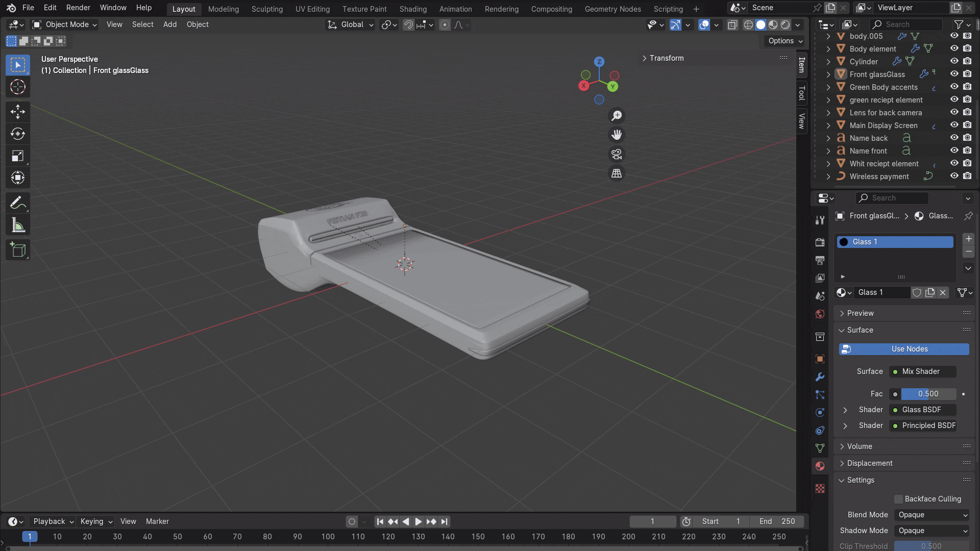
Task: Select the Move tool in toolbar
Action: pyautogui.click(x=18, y=111)
